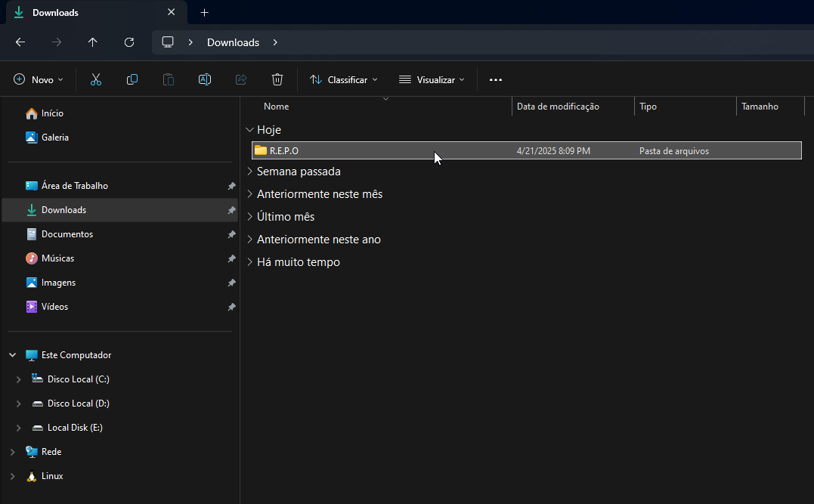Image resolution: width=814 pixels, height=504 pixels.
Task: Open the Classificar sort dropdown
Action: point(344,79)
